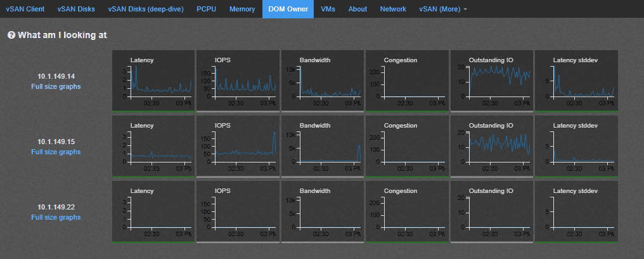This screenshot has height=259, width=644.
Task: Open the Network tab
Action: 393,9
